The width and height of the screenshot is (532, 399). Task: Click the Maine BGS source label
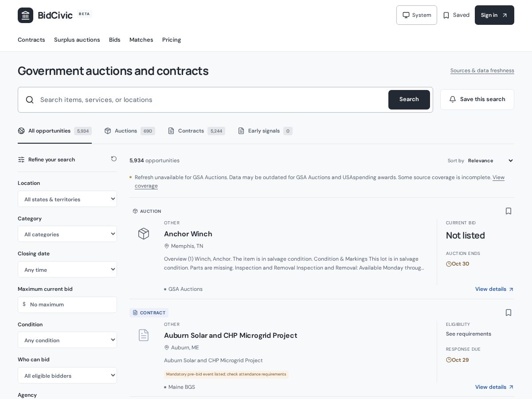(182, 387)
